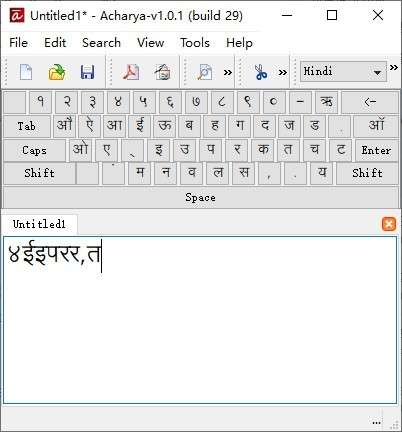Image resolution: width=402 pixels, height=432 pixels.
Task: Click the ग consonant key
Action: point(240,126)
